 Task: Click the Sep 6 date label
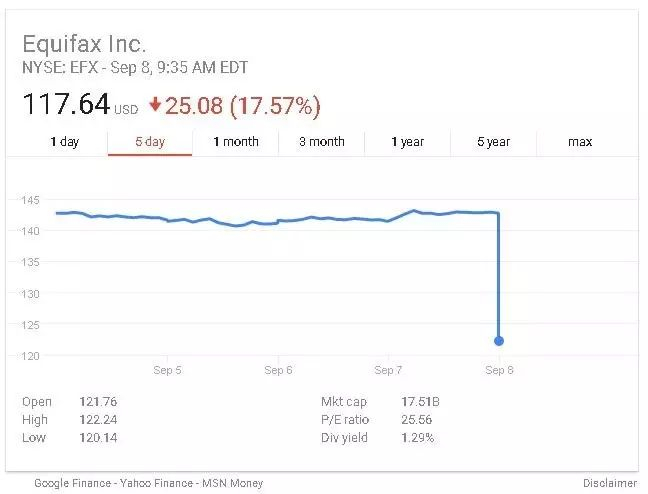278,370
